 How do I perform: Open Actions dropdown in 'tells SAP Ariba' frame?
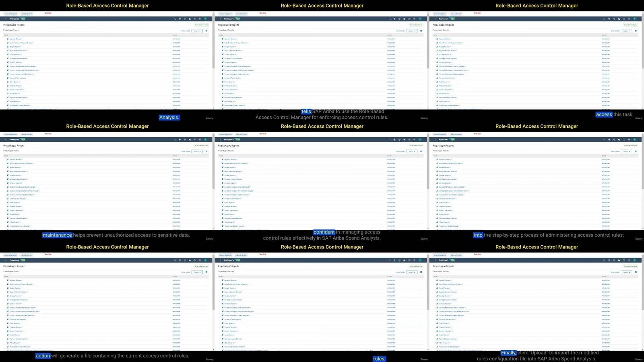pos(411,31)
